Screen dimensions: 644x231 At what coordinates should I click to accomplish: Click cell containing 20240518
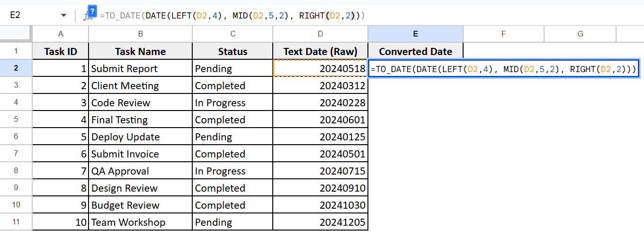pyautogui.click(x=321, y=68)
